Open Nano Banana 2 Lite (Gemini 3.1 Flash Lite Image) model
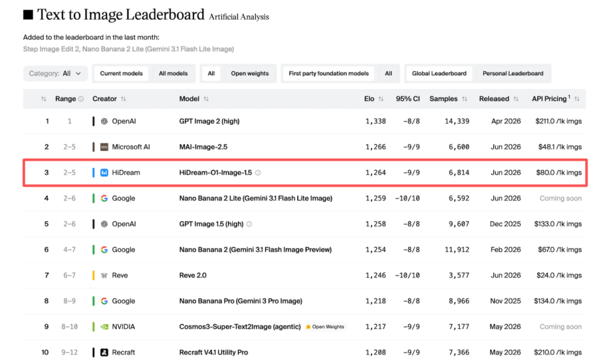Image resolution: width=611 pixels, height=364 pixels. click(256, 199)
